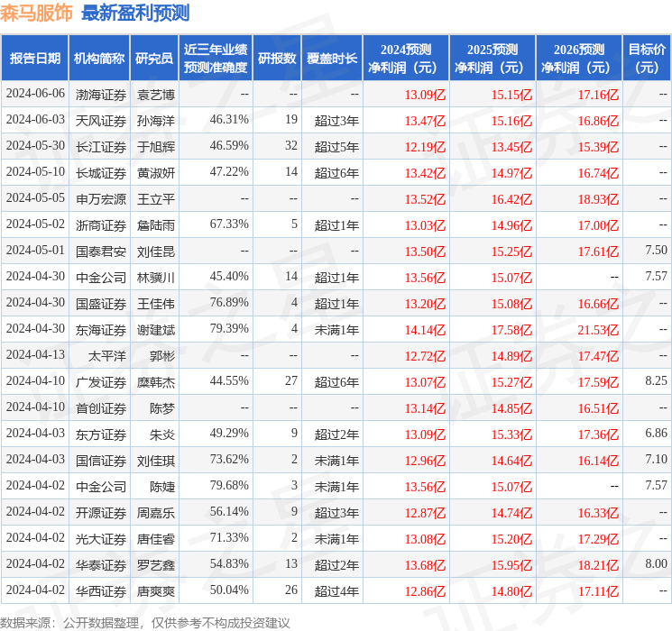Click report count 32
This screenshot has height=631, width=672.
[x=291, y=146]
